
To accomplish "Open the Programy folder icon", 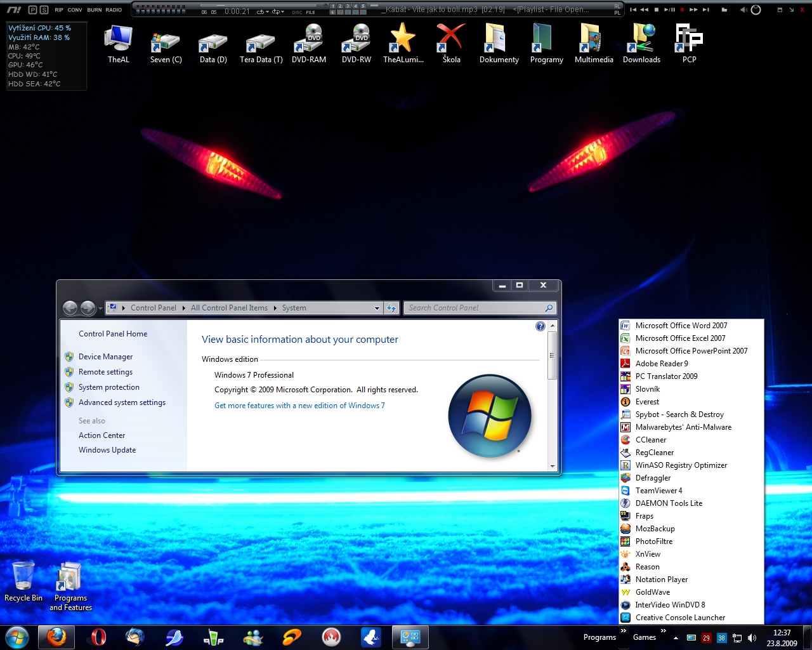I will pos(546,43).
